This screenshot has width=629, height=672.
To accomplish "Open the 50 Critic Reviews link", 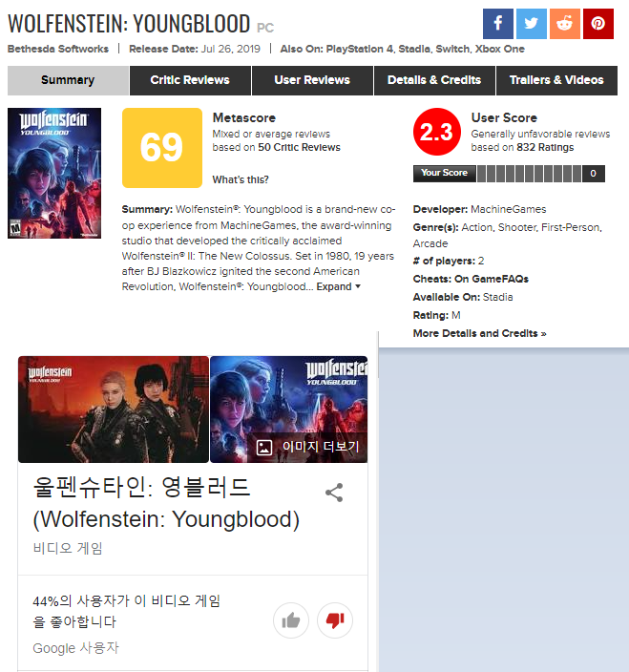I will coord(299,147).
